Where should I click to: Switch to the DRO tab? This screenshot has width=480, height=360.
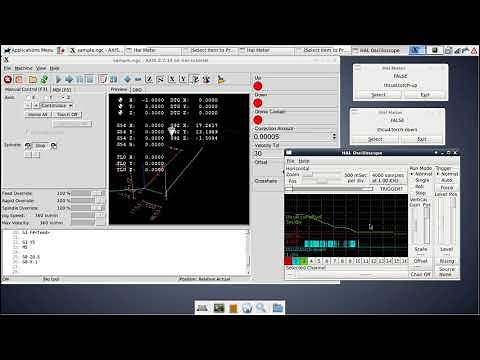pos(137,90)
